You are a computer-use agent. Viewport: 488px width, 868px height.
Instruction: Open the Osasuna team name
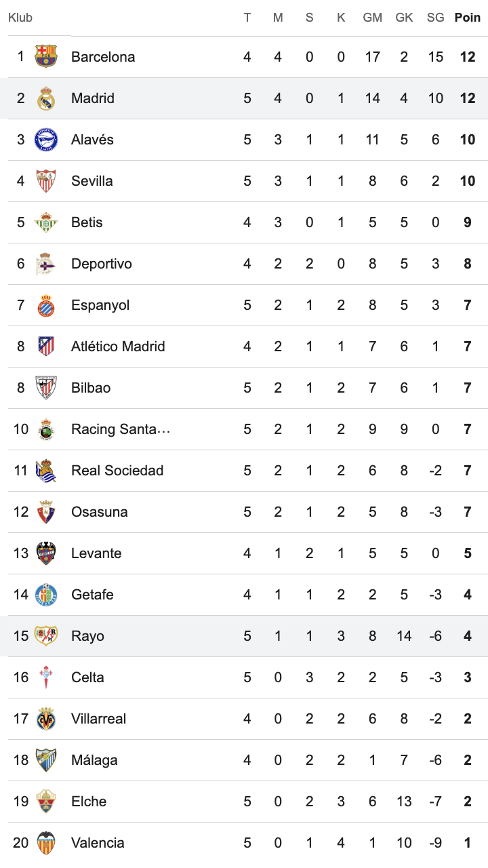tap(100, 512)
